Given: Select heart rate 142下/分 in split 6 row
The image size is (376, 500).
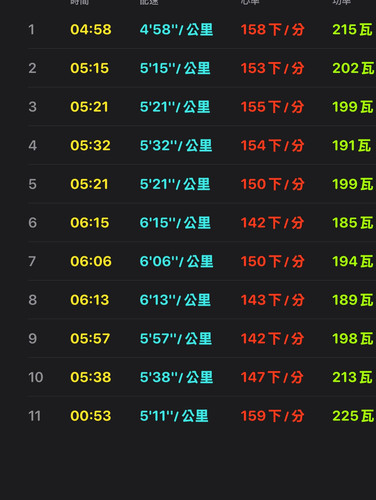Looking at the screenshot, I should point(272,223).
